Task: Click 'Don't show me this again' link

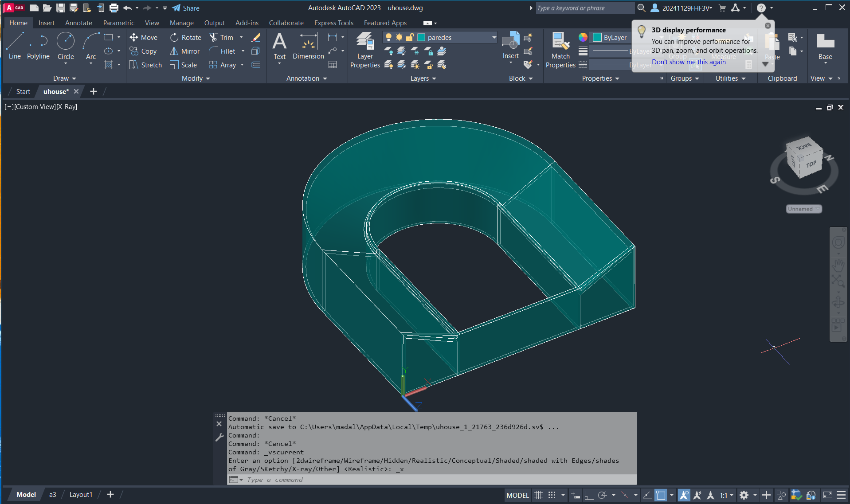Action: [689, 62]
